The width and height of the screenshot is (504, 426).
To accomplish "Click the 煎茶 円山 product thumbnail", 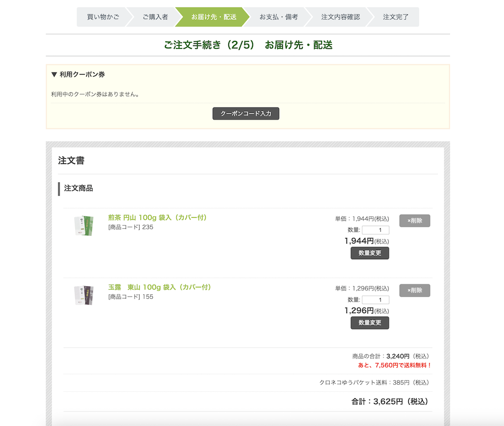I will point(84,226).
